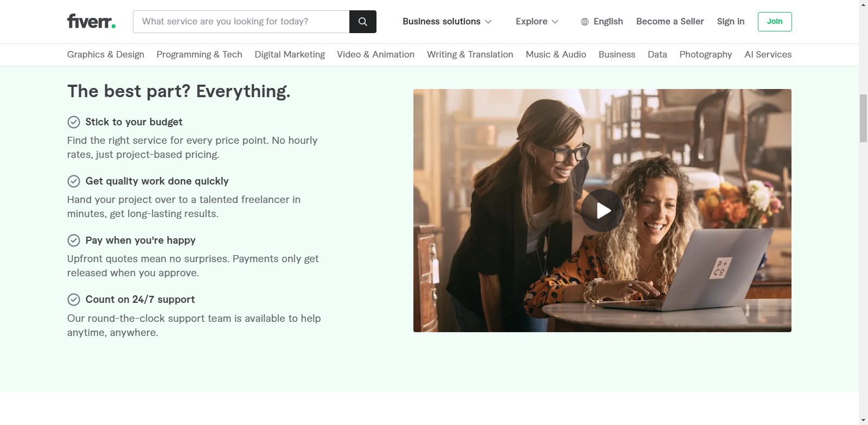868x425 pixels.
Task: Click the checkmark icon beside Stick to your budget
Action: tap(74, 122)
